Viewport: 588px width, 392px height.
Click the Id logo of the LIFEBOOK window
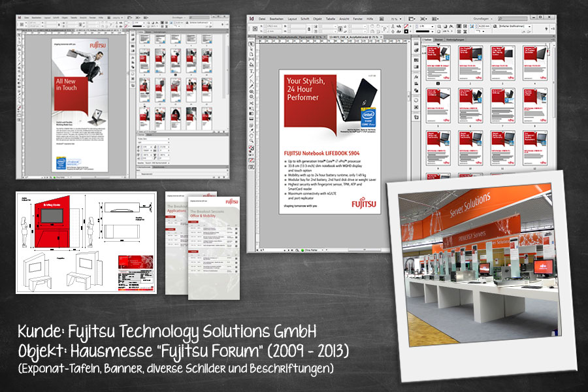tap(252, 18)
